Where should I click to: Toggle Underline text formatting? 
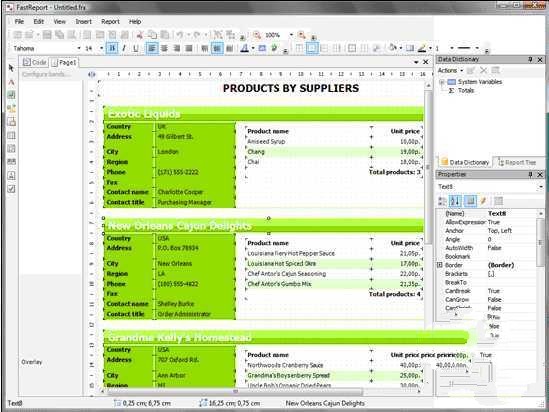coord(135,48)
